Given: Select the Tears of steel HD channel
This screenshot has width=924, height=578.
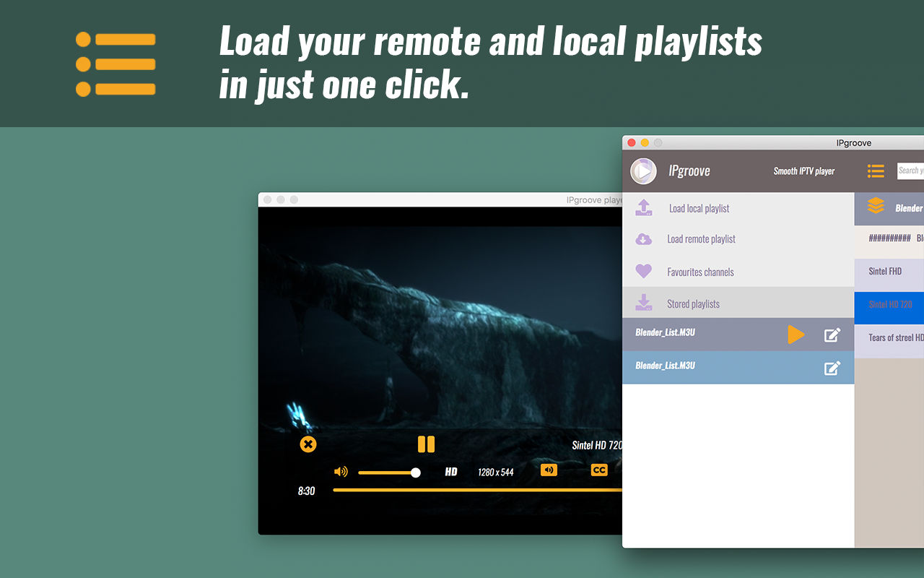Looking at the screenshot, I should pos(889,340).
